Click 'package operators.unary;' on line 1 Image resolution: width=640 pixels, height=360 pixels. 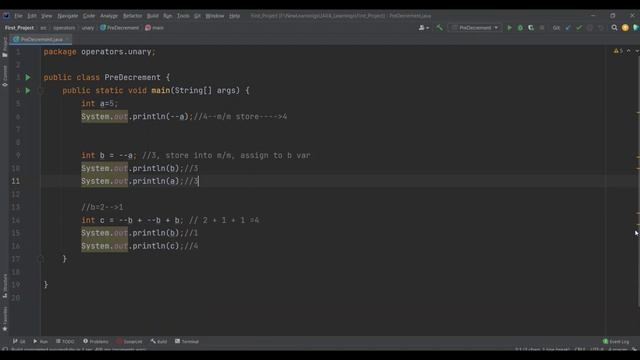tap(100, 52)
